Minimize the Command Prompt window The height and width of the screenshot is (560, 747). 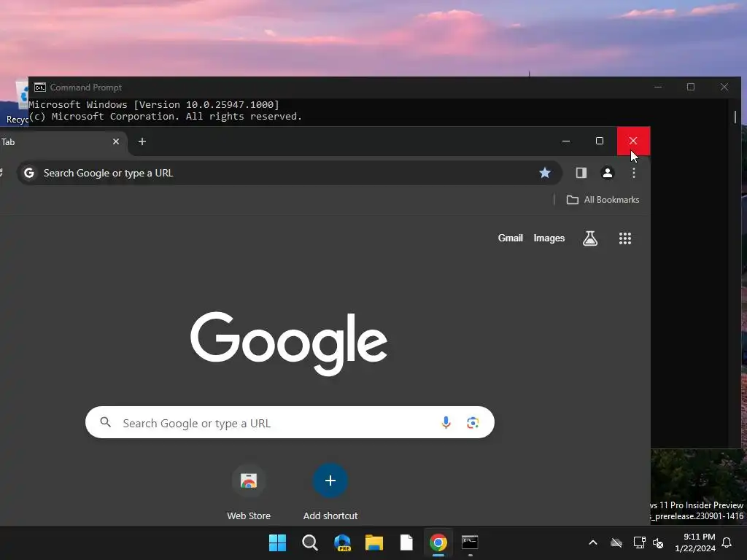tap(658, 87)
